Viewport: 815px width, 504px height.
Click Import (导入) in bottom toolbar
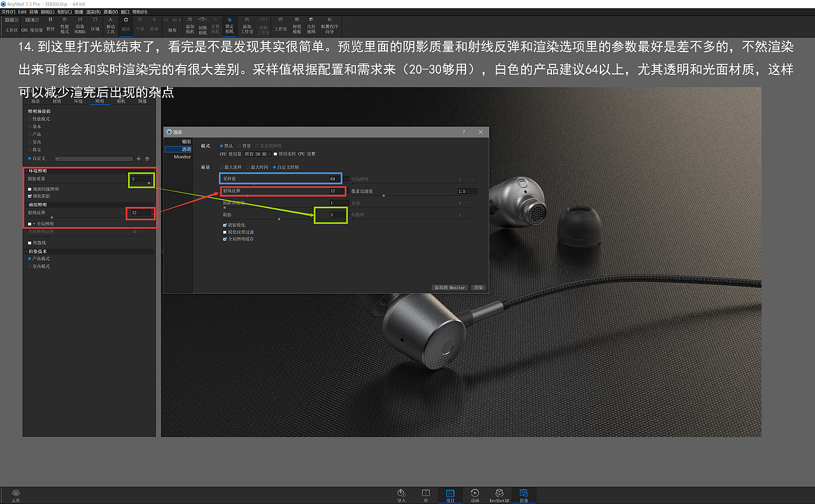click(x=401, y=496)
